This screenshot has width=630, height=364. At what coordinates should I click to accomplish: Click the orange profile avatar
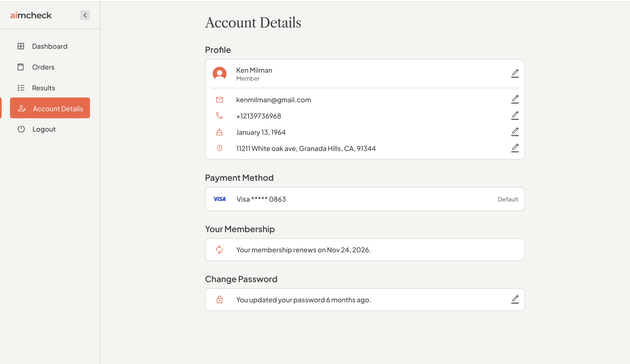coord(220,74)
